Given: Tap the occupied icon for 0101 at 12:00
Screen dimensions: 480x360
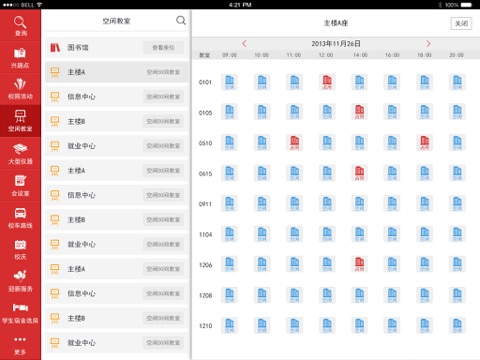Looking at the screenshot, I should pos(327,82).
